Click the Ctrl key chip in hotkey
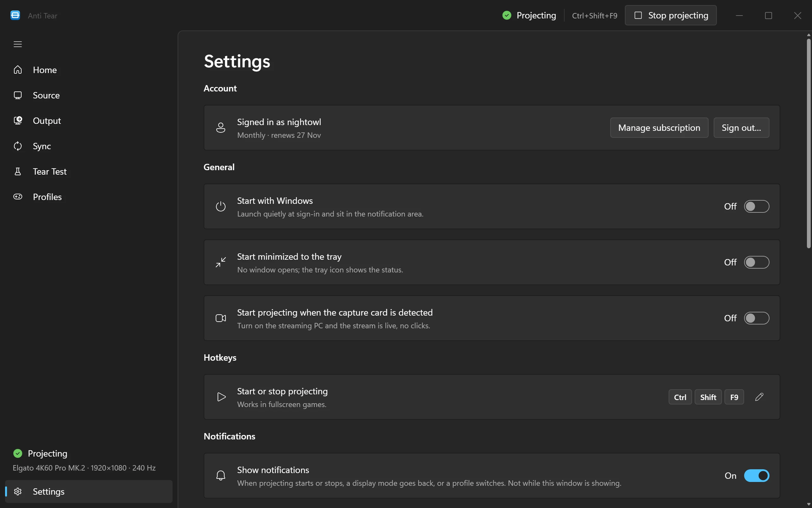The height and width of the screenshot is (508, 812). pyautogui.click(x=680, y=397)
